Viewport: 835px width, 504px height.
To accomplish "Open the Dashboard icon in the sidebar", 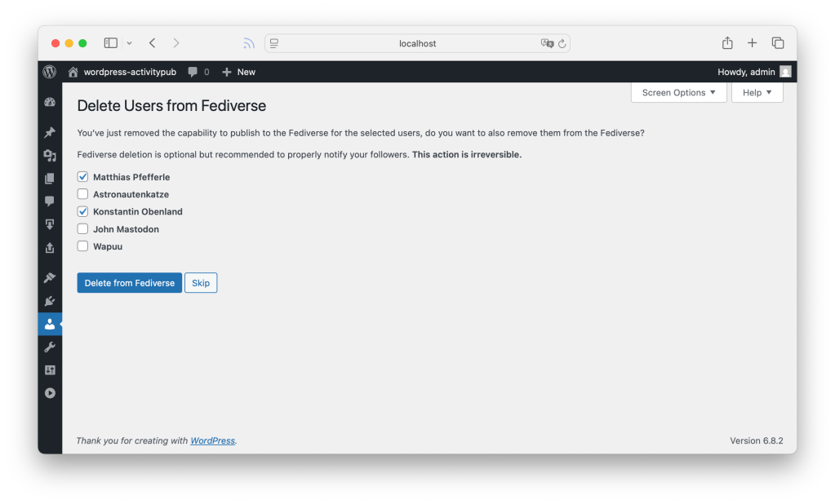I will (x=50, y=103).
